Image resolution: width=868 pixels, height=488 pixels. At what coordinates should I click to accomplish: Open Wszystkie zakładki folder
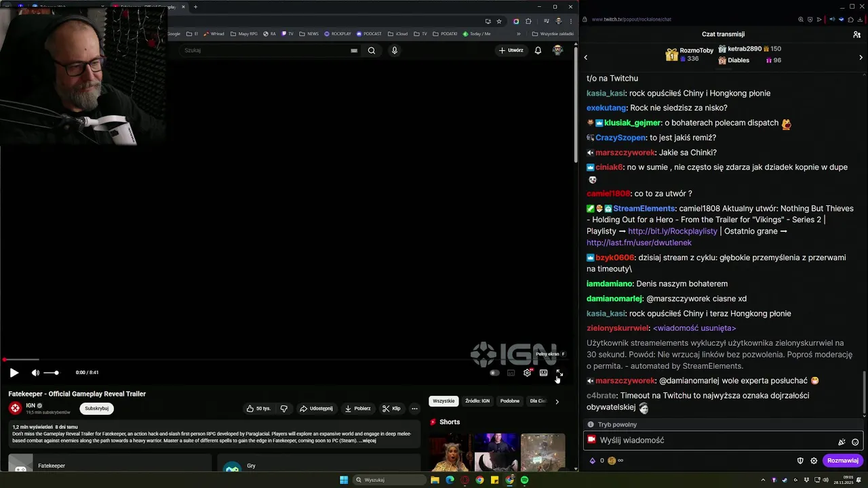553,33
